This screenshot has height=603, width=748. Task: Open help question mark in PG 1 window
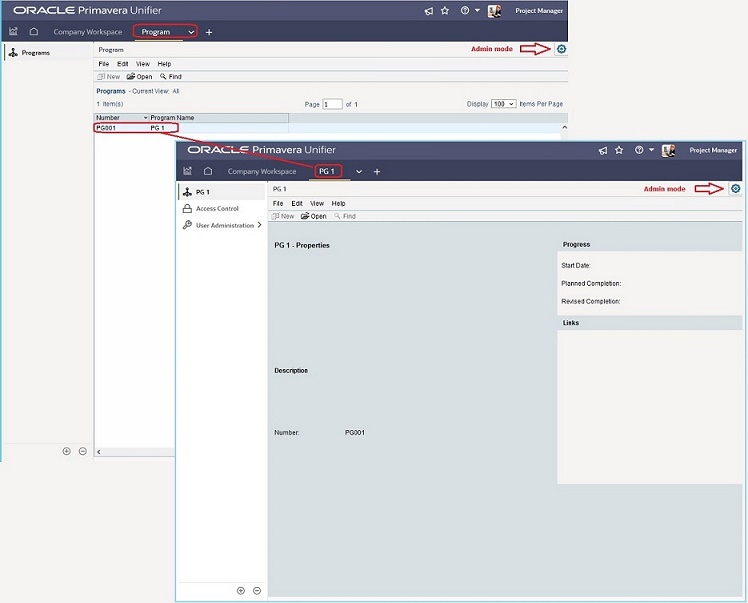tap(639, 150)
